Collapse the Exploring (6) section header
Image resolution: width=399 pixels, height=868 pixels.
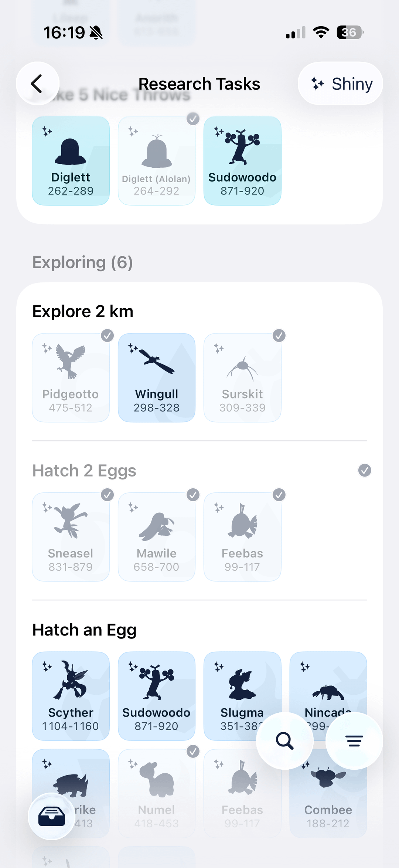coord(82,262)
